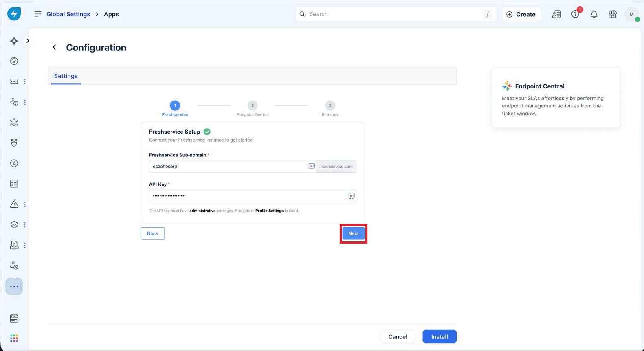Open the shield icon in sidebar

(14, 143)
